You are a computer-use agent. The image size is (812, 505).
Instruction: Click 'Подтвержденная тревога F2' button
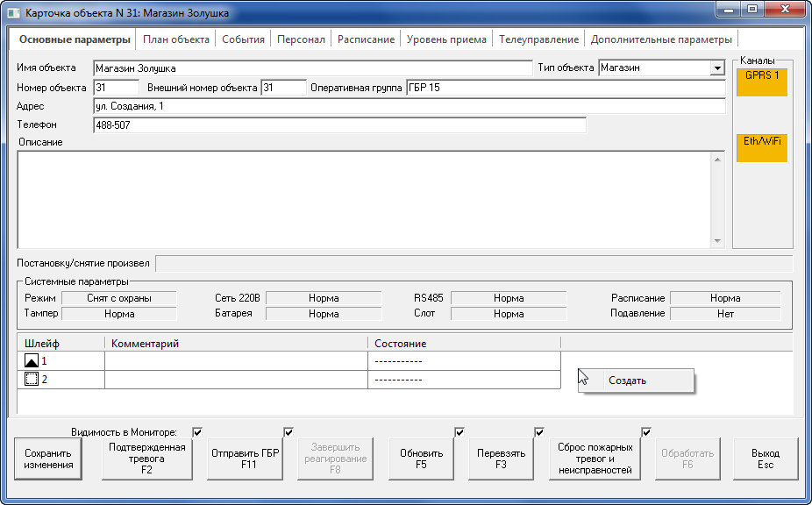coord(147,459)
